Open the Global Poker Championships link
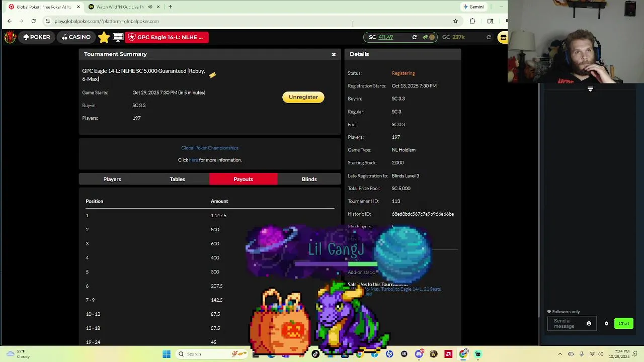The height and width of the screenshot is (362, 644). (x=210, y=148)
